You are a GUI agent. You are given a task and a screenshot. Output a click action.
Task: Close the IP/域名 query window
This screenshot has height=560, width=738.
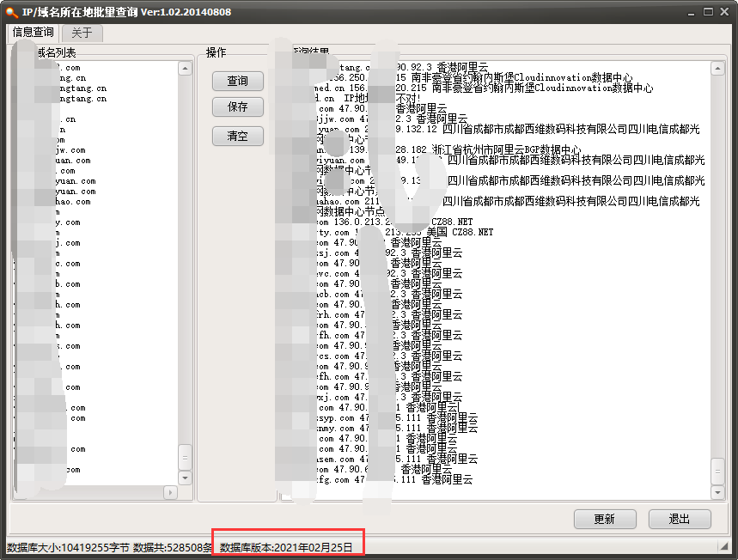[x=725, y=12]
